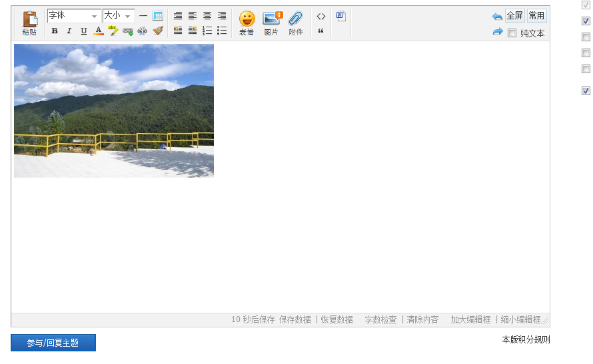Toggle underline formatting (U)
The height and width of the screenshot is (364, 593).
pos(83,31)
